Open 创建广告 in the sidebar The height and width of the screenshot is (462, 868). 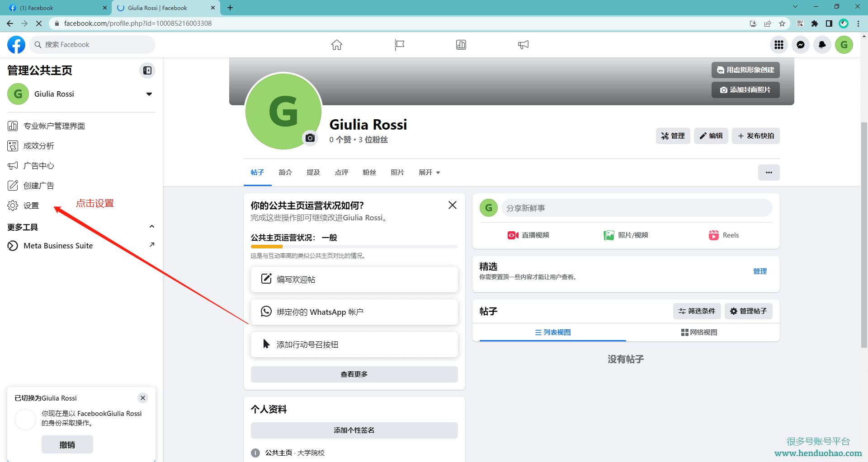(81, 186)
